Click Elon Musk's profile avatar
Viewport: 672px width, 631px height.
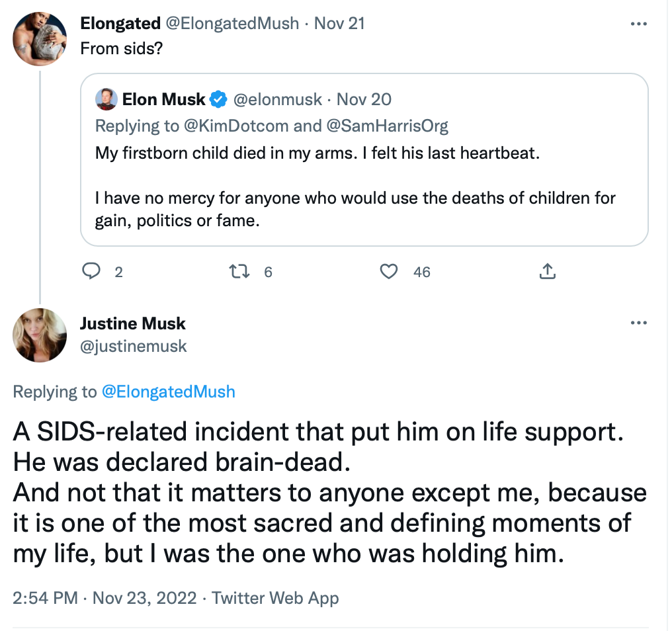click(106, 99)
